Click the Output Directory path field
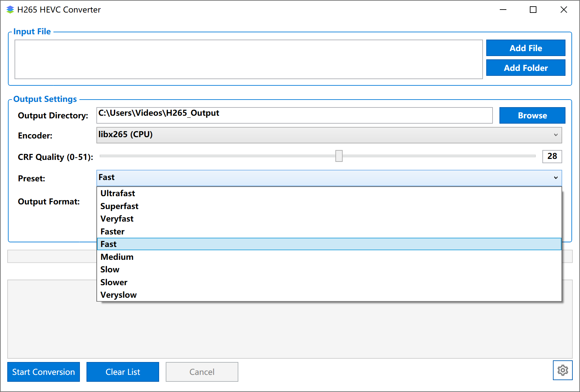 click(294, 115)
